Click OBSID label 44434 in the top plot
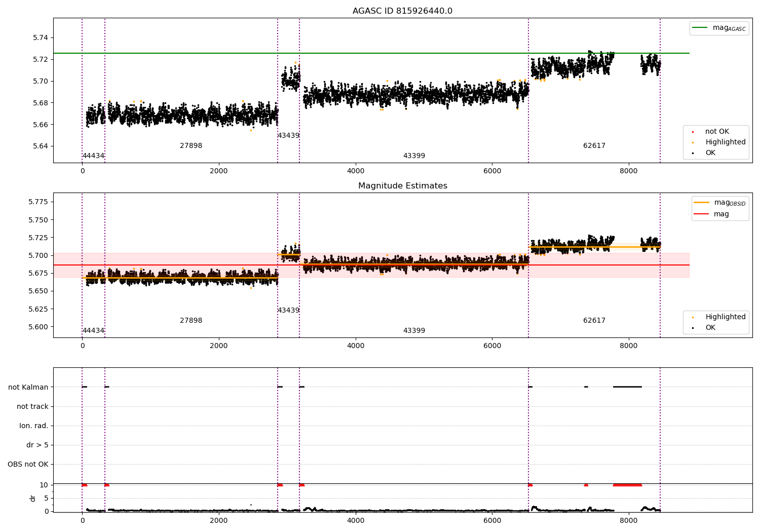Viewport: 760px width, 532px height. pos(93,156)
